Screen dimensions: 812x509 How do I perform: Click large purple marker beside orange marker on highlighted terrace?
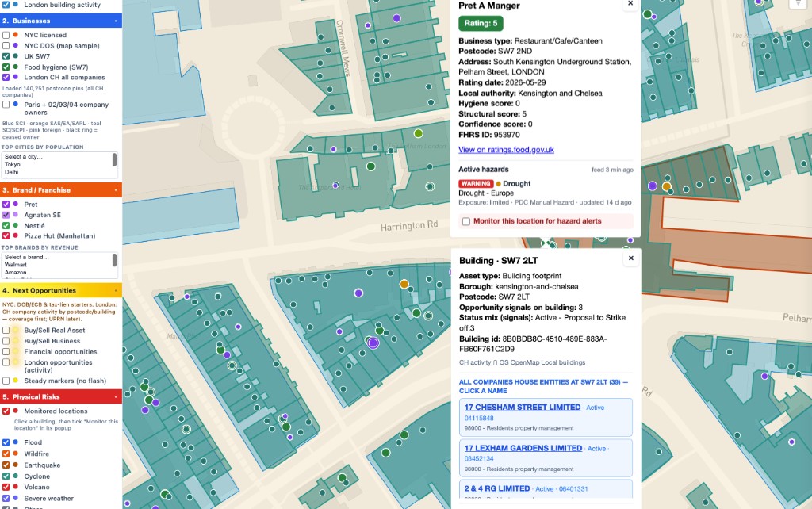[653, 186]
